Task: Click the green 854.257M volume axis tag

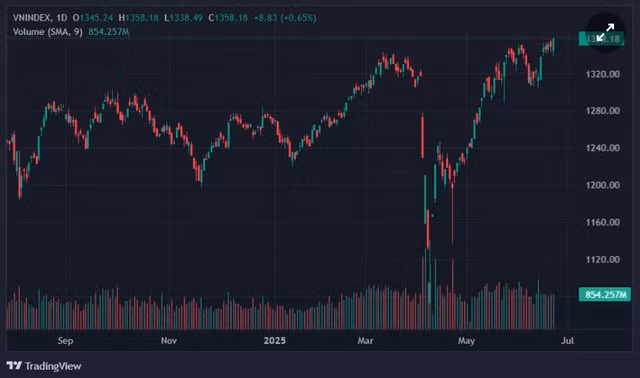Action: pyautogui.click(x=604, y=294)
